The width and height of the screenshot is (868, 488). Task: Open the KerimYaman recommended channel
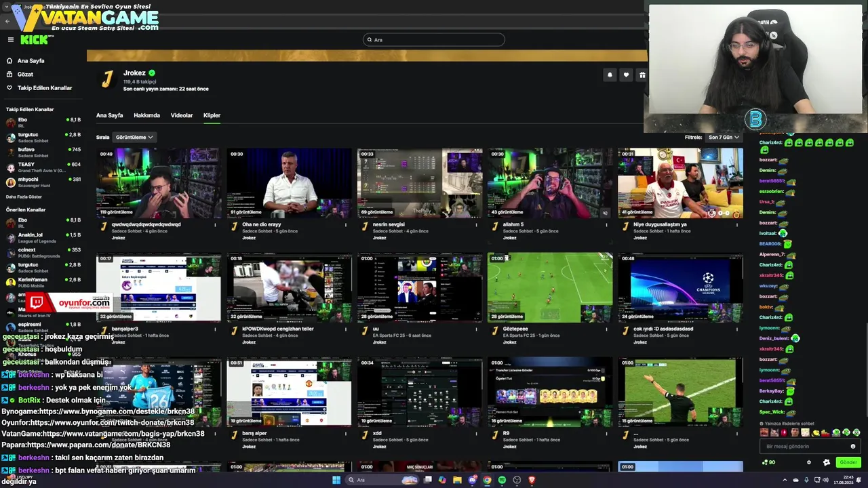(43, 282)
